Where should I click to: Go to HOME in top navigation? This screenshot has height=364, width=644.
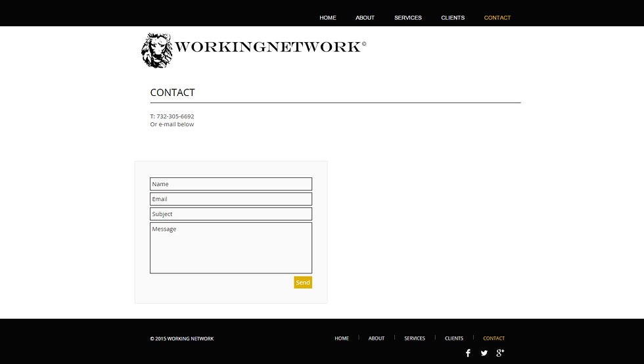(x=328, y=18)
